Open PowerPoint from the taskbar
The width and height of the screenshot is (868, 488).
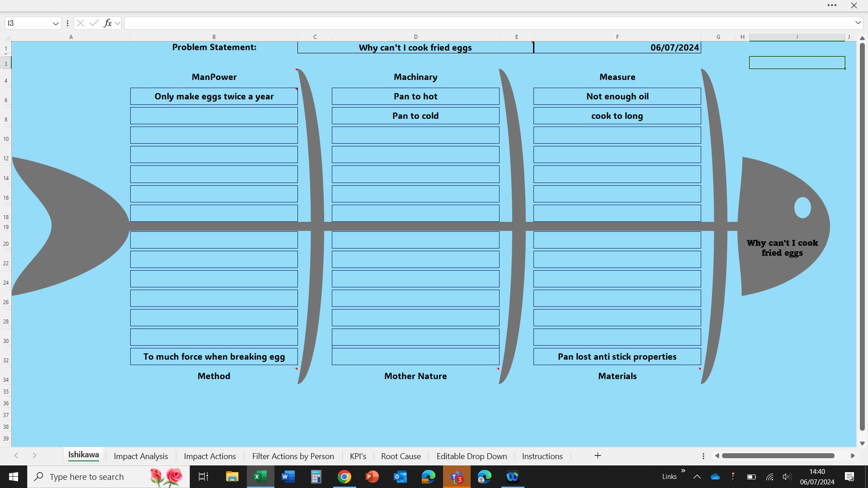372,476
